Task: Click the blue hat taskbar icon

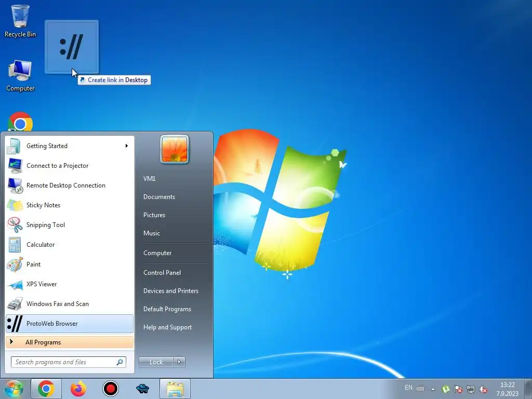Action: [x=142, y=389]
